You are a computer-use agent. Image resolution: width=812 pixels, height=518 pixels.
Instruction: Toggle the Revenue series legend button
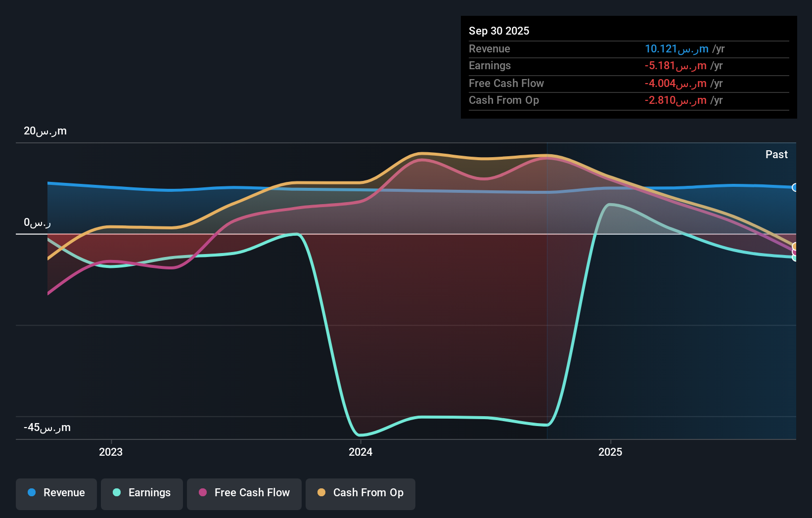(x=56, y=494)
